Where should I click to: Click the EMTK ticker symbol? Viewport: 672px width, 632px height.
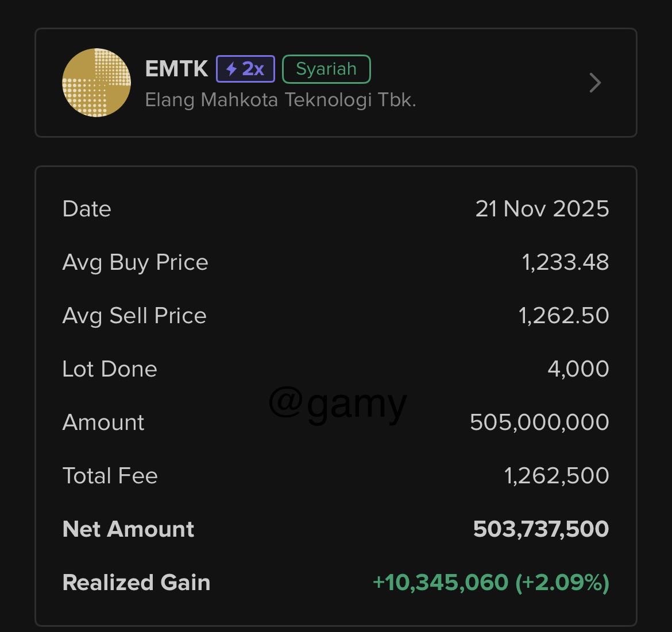pos(176,69)
